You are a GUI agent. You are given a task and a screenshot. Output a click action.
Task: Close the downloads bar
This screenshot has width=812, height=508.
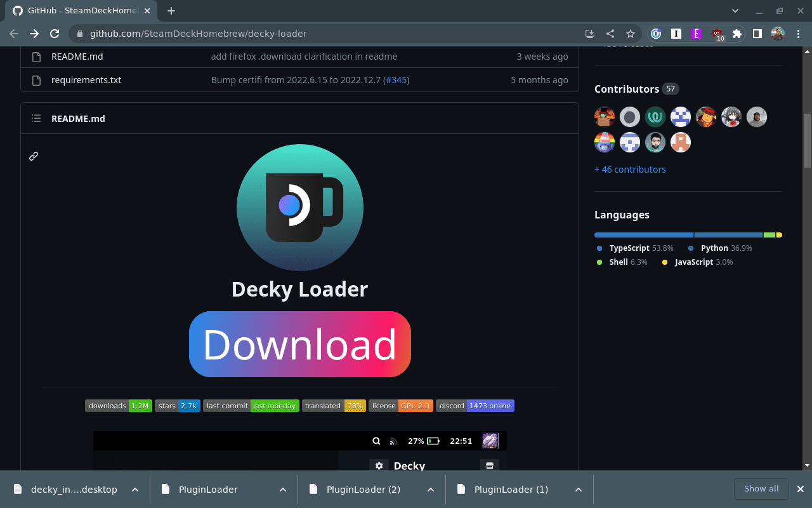801,489
